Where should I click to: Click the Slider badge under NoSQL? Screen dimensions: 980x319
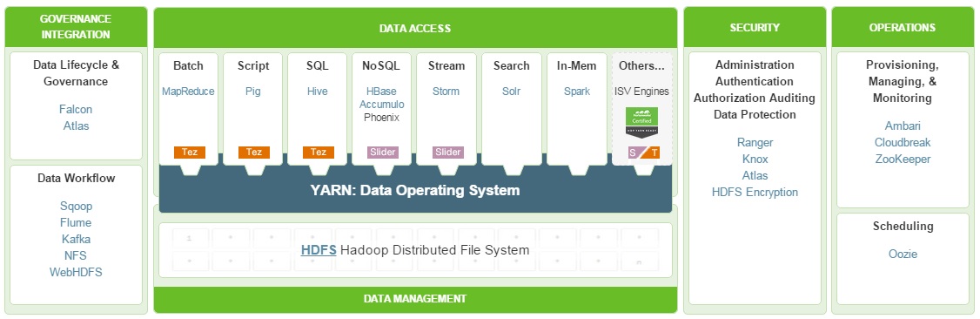[382, 152]
